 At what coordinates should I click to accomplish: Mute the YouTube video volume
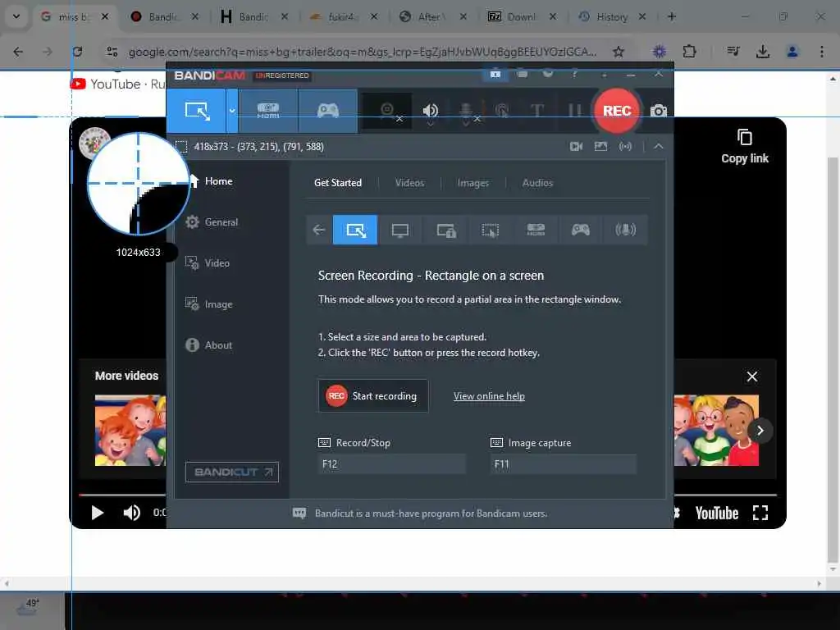pyautogui.click(x=132, y=513)
